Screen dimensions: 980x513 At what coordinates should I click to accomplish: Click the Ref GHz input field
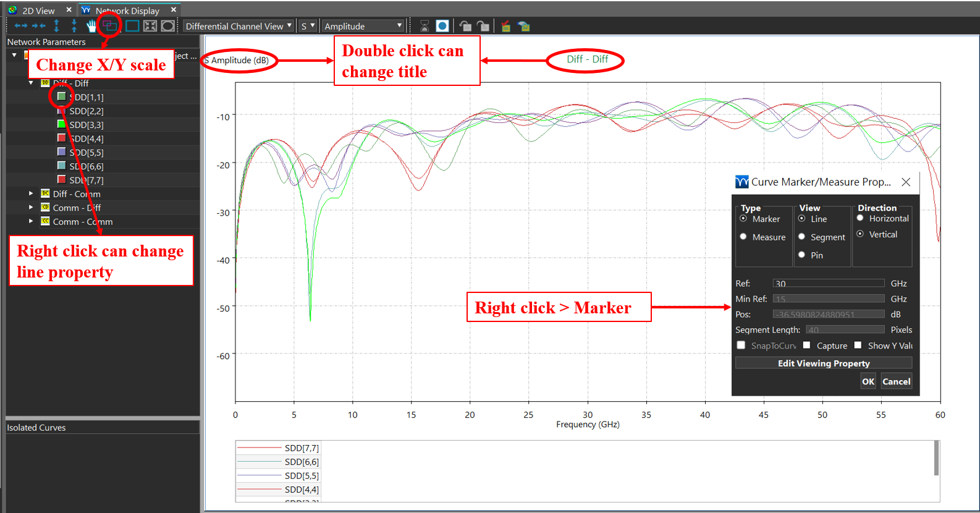[829, 283]
